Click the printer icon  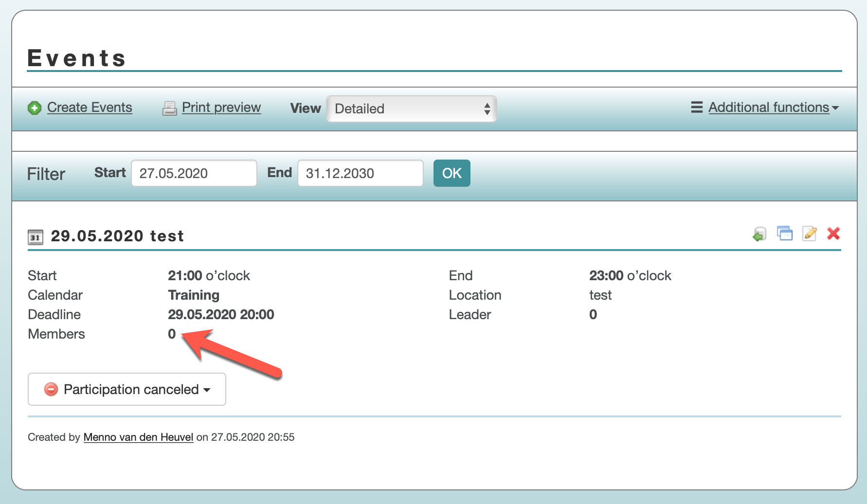pos(169,108)
